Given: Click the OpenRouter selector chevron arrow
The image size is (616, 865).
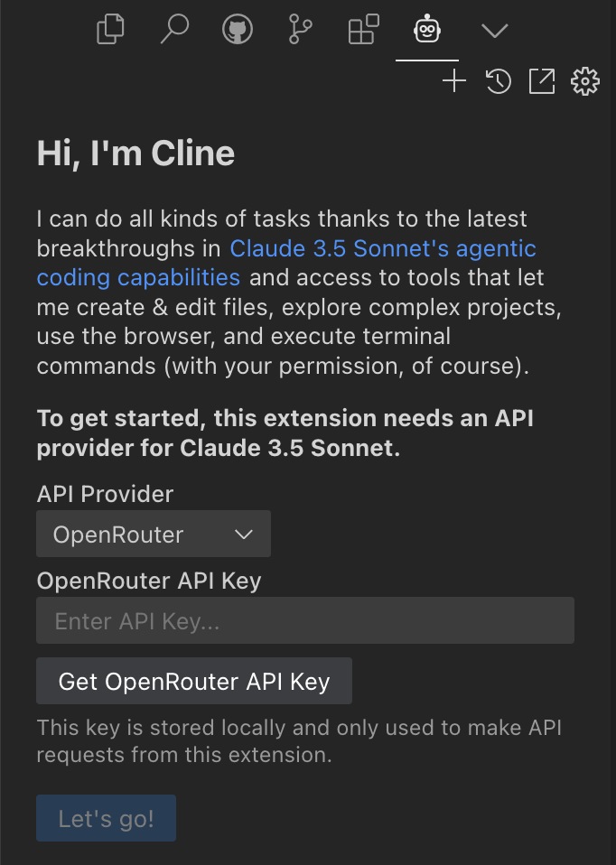Looking at the screenshot, I should [243, 534].
